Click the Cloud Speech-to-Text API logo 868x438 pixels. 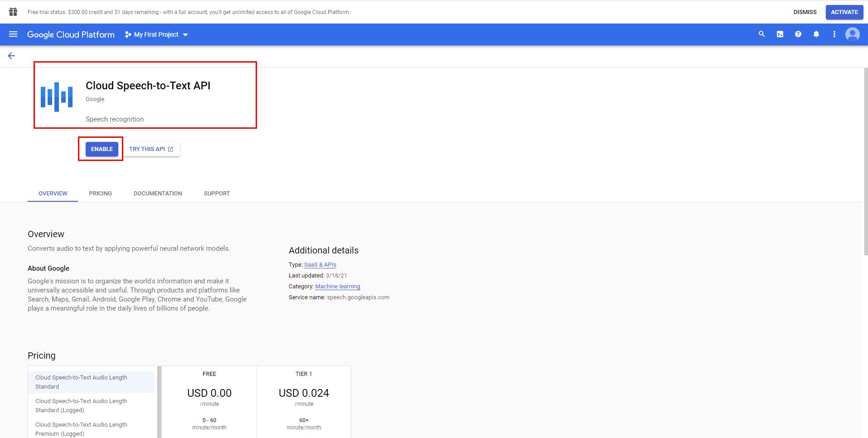coord(57,97)
